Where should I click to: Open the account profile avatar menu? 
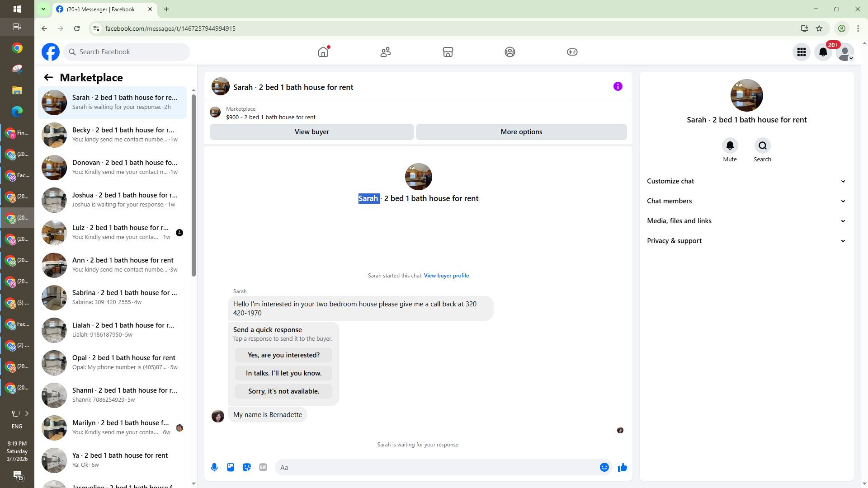[845, 52]
